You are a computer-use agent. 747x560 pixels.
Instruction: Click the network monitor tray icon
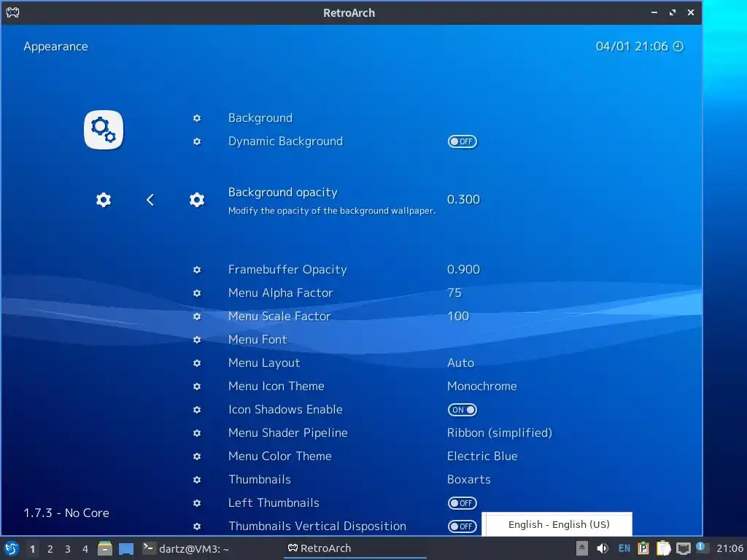click(683, 548)
